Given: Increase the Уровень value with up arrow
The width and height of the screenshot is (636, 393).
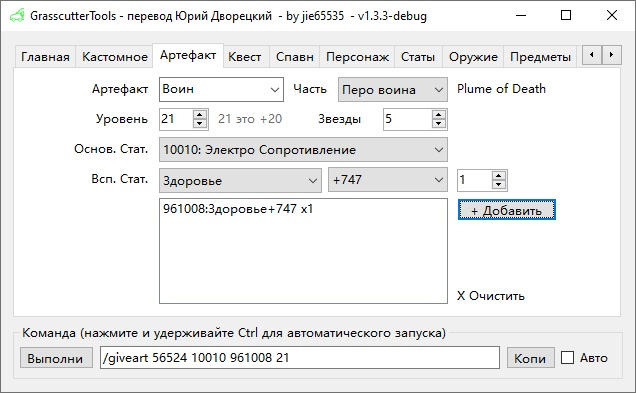Looking at the screenshot, I should [x=200, y=114].
